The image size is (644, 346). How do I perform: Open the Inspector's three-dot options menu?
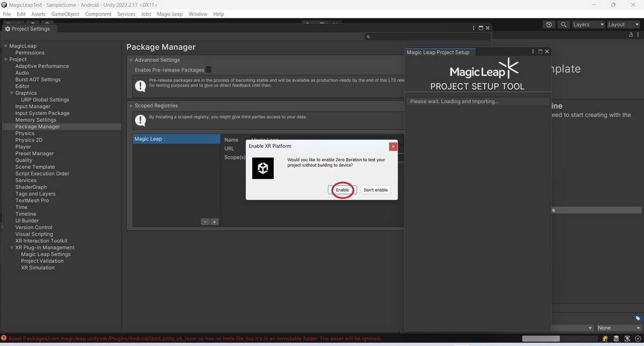coord(639,34)
